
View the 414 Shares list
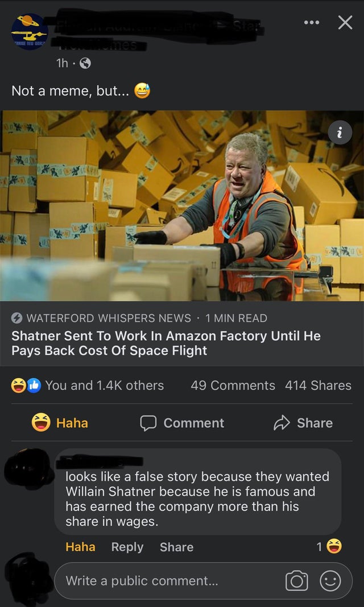[x=318, y=386]
